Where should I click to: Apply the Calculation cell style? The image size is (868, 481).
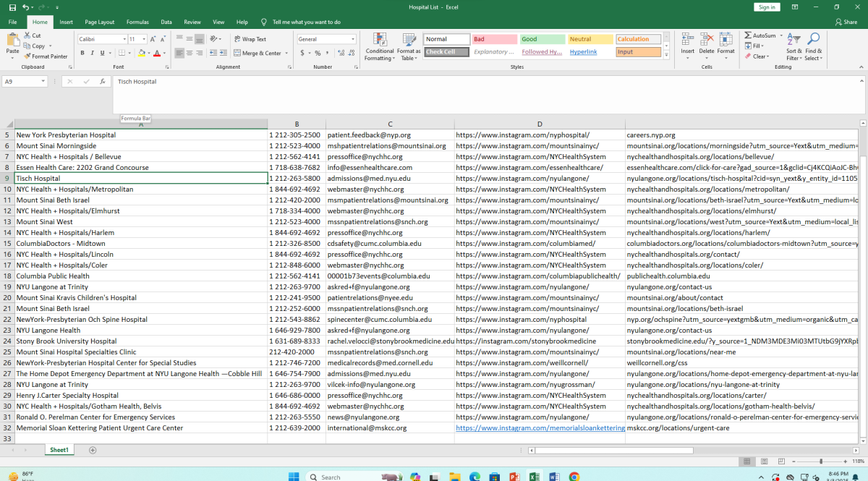(639, 39)
